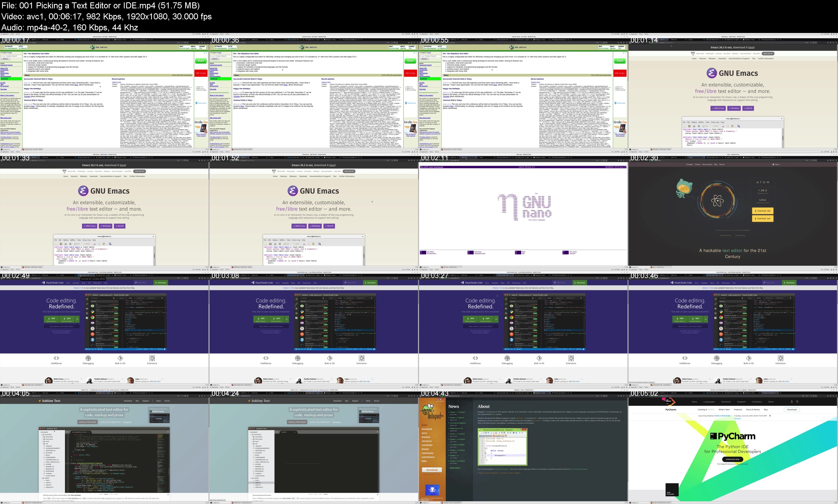This screenshot has width=838, height=504.
Task: Open the GNU nano frame stamped 00:02:11
Action: point(523,210)
